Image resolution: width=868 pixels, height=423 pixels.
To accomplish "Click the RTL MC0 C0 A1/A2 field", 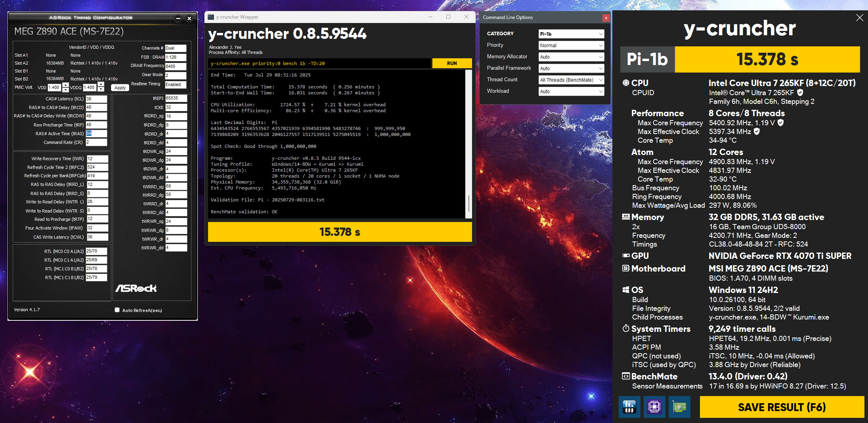I will click(x=96, y=251).
